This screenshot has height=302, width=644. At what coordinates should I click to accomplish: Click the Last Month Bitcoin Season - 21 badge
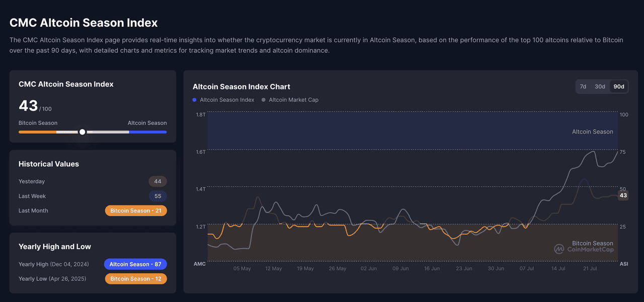tap(136, 211)
